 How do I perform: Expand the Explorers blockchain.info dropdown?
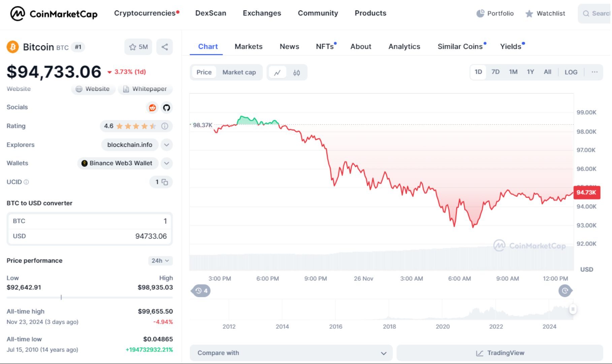166,145
